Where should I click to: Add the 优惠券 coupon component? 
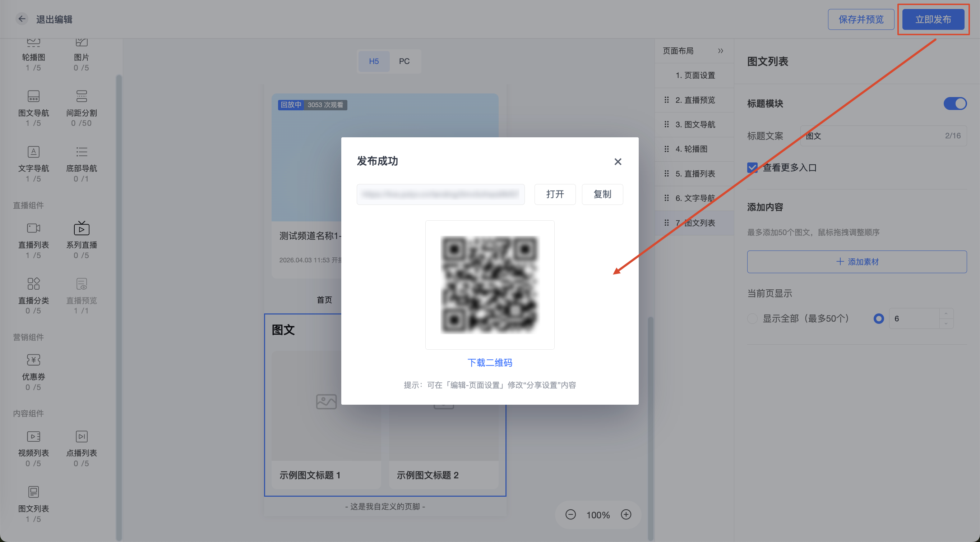coord(33,372)
